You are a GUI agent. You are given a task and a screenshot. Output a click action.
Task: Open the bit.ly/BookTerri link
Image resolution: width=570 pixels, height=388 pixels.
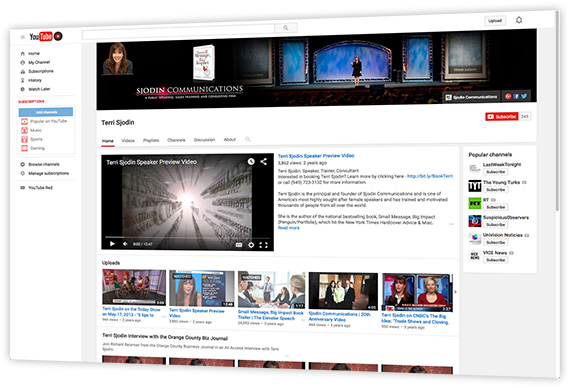point(430,176)
